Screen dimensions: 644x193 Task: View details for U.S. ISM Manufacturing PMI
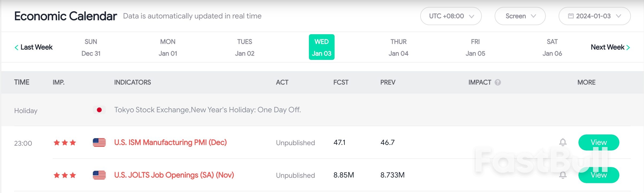(599, 142)
